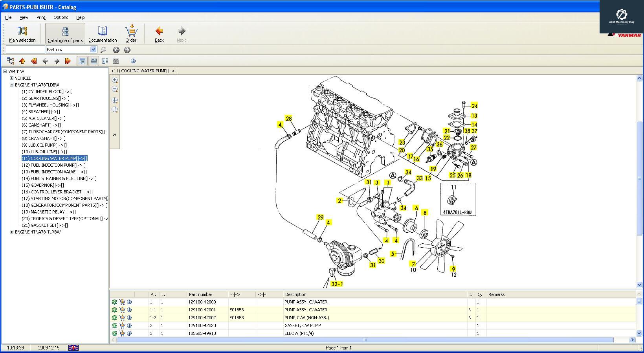Click the Back button
This screenshot has height=353, width=644.
coord(159,34)
